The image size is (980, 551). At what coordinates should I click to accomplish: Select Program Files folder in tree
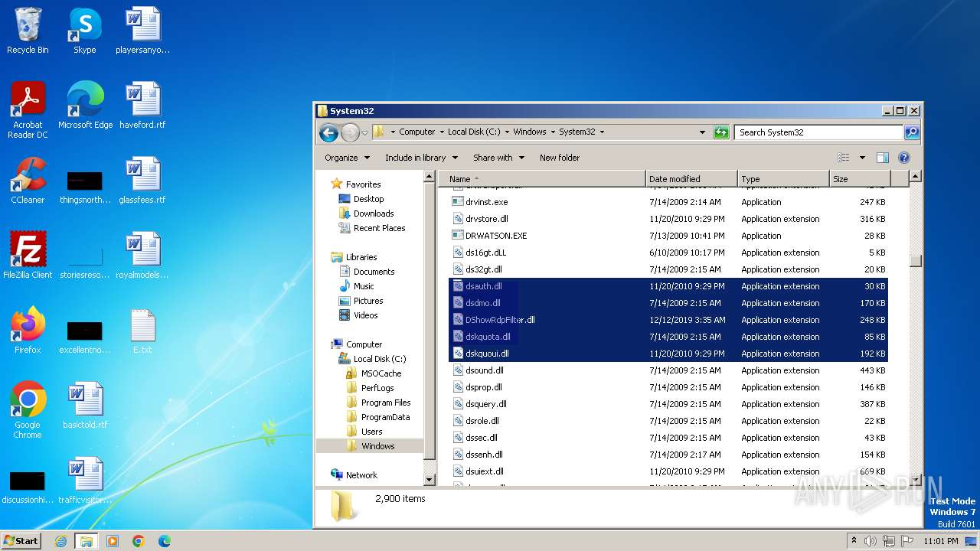pos(386,403)
